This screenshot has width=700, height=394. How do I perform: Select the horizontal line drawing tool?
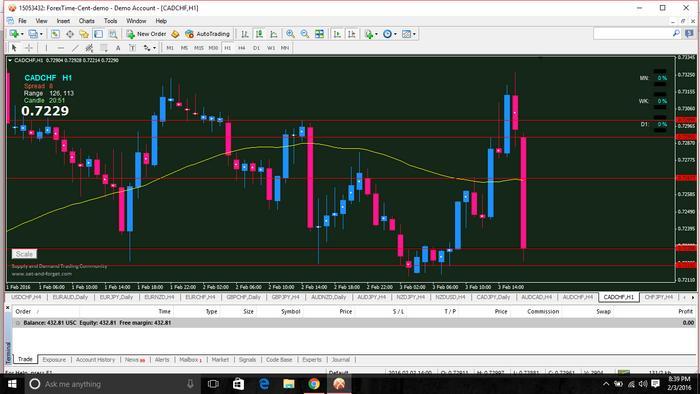(61, 48)
